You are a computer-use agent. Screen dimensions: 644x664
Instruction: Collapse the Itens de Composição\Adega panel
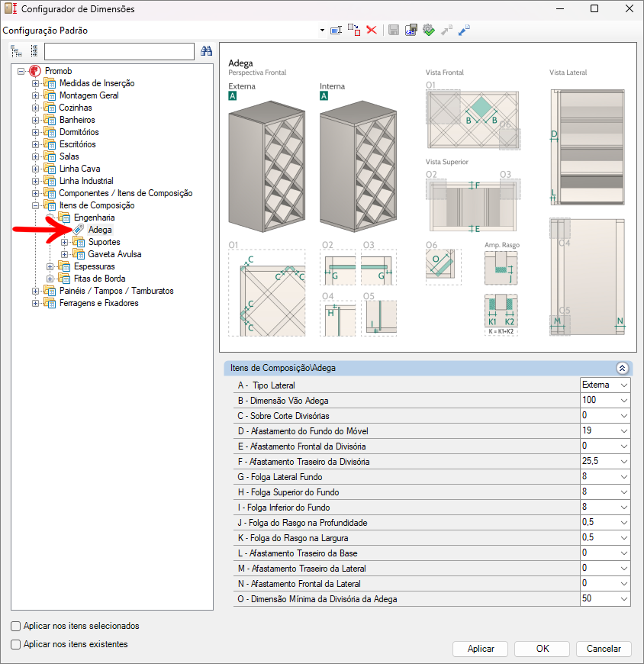[622, 368]
